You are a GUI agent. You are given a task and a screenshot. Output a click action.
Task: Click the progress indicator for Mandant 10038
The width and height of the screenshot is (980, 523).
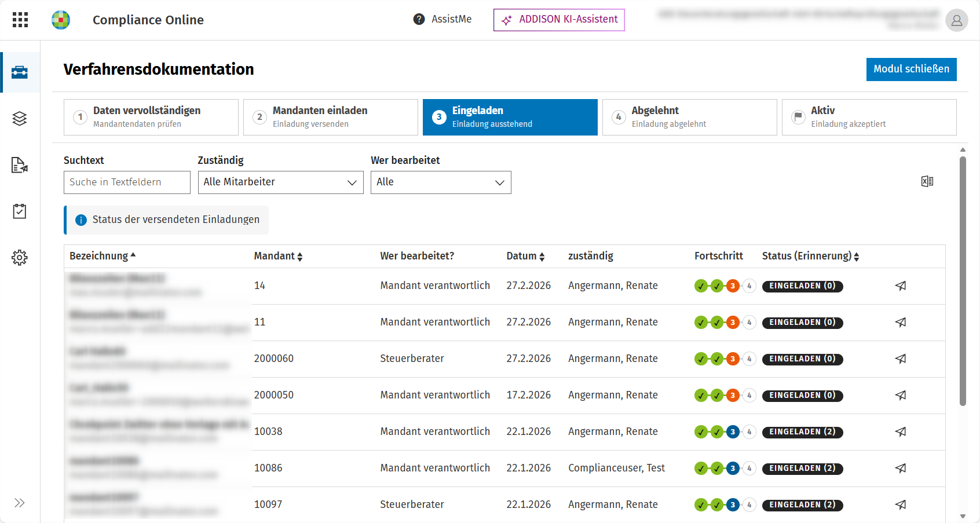(x=725, y=431)
